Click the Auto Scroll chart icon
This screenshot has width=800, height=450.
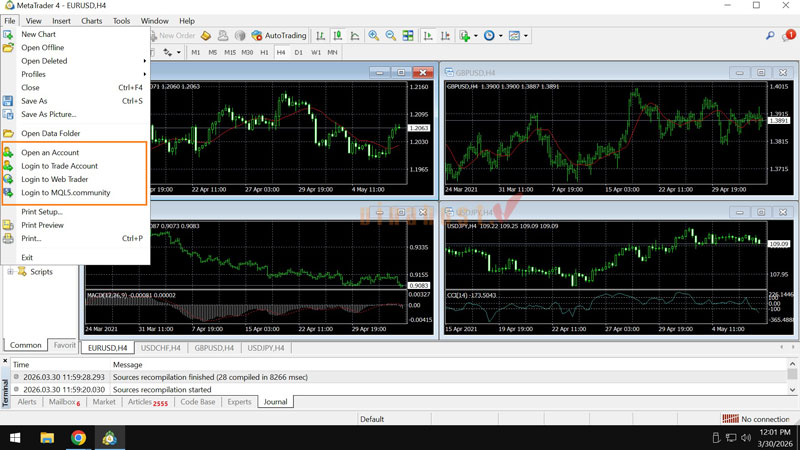428,36
